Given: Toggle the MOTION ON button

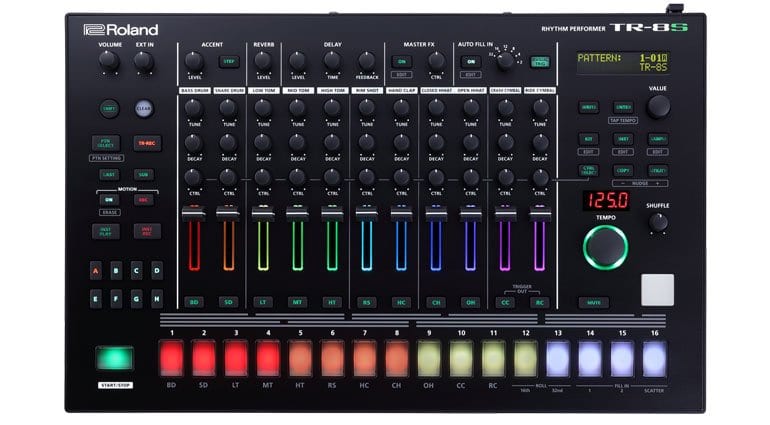Looking at the screenshot, I should point(109,199).
